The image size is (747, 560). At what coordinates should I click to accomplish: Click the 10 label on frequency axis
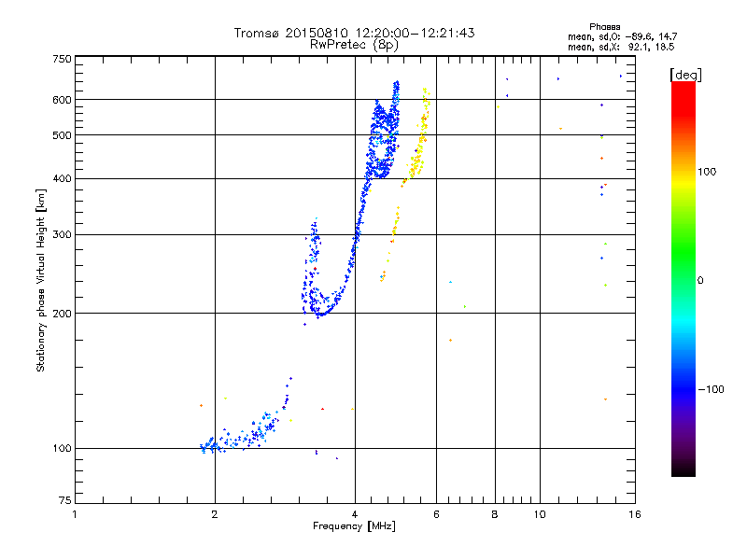pos(540,514)
